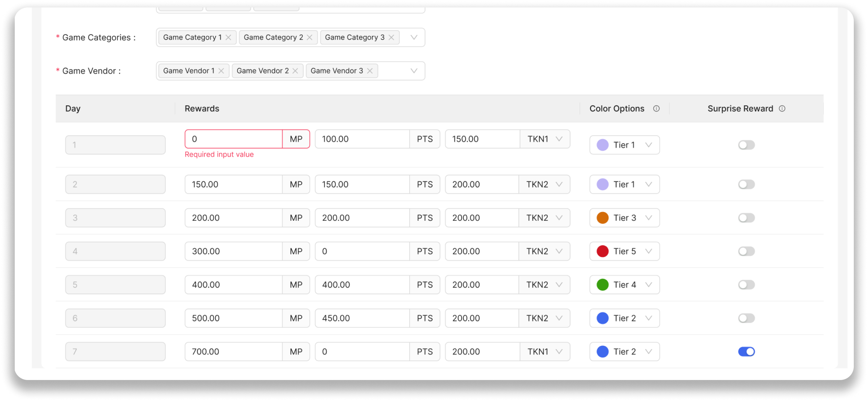The image size is (868, 401).
Task: Remove the Game Vendor 3 tag
Action: click(370, 71)
